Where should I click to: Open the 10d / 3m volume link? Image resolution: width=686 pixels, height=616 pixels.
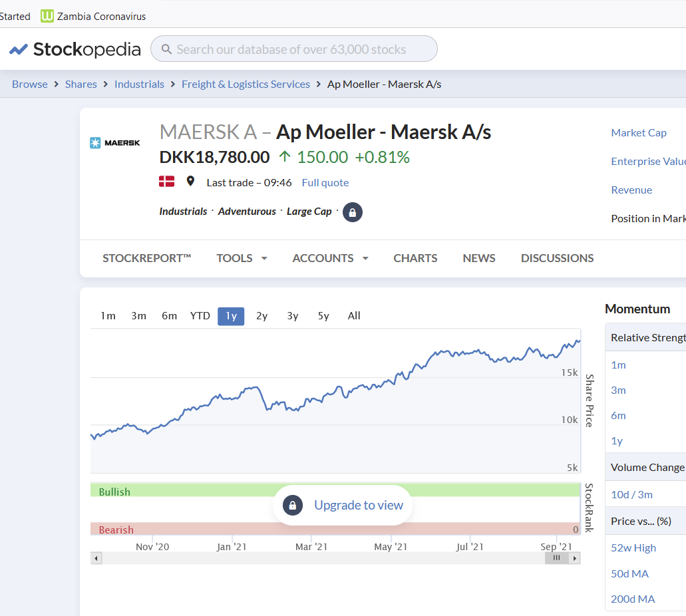pyautogui.click(x=631, y=495)
